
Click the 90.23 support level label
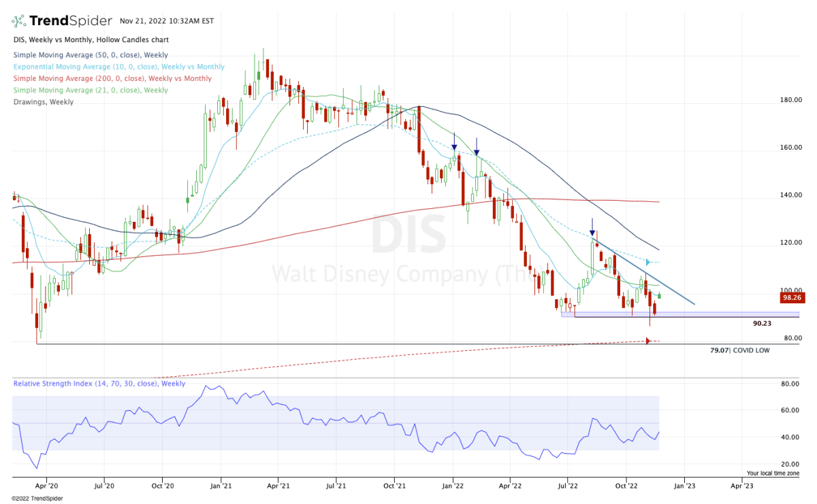(x=762, y=324)
